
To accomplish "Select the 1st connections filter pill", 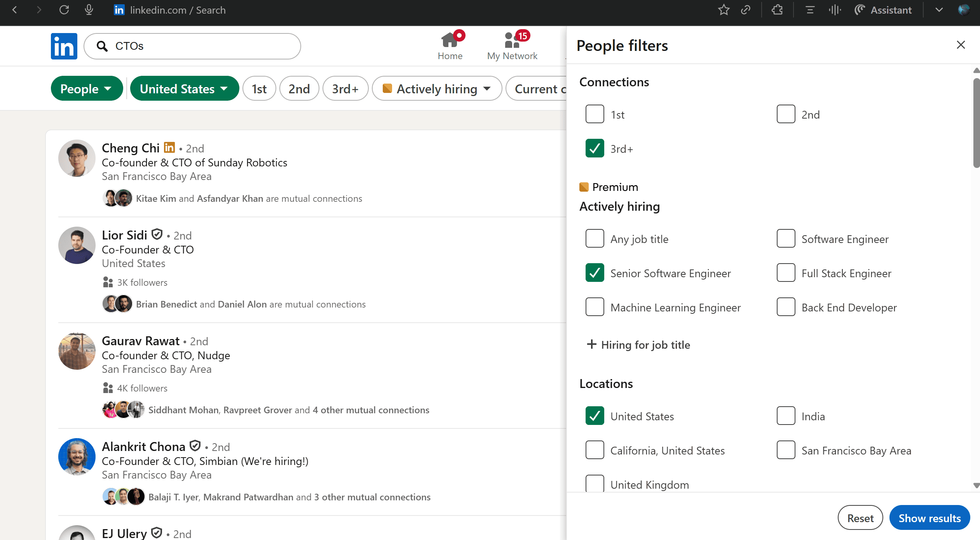I will [x=259, y=89].
